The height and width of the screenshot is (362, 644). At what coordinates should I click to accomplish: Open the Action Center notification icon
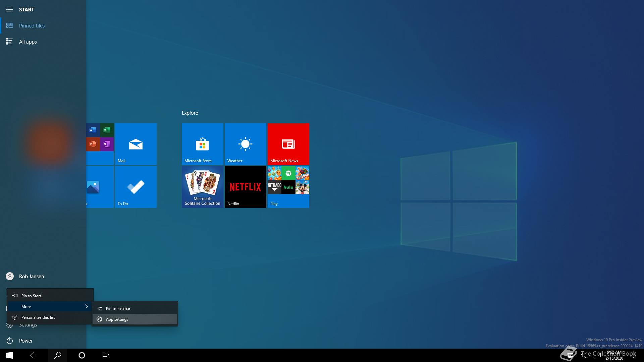coord(633,355)
